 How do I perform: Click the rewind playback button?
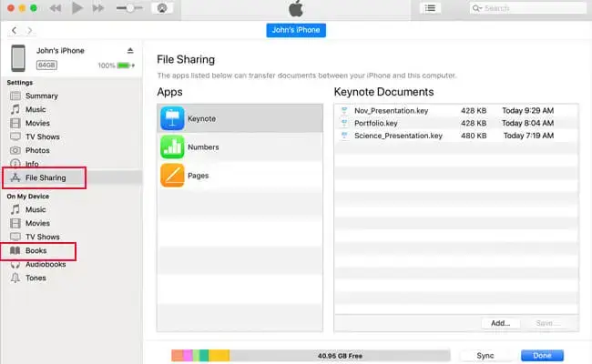click(x=56, y=8)
